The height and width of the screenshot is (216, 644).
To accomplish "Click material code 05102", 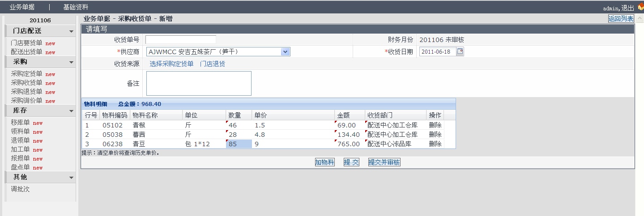I will (x=112, y=125).
